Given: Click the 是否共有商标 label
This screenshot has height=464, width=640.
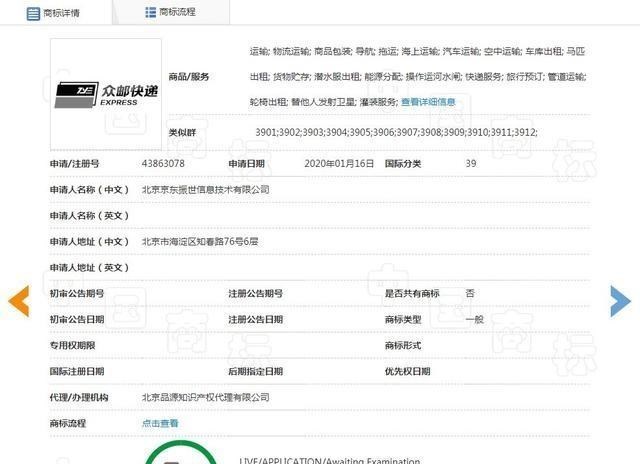Looking at the screenshot, I should coord(412,293).
